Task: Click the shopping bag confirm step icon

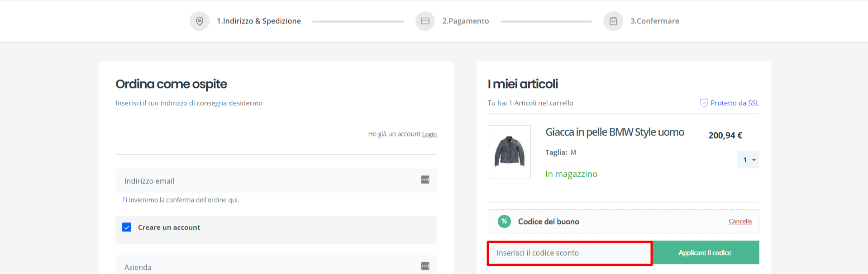Action: 613,21
